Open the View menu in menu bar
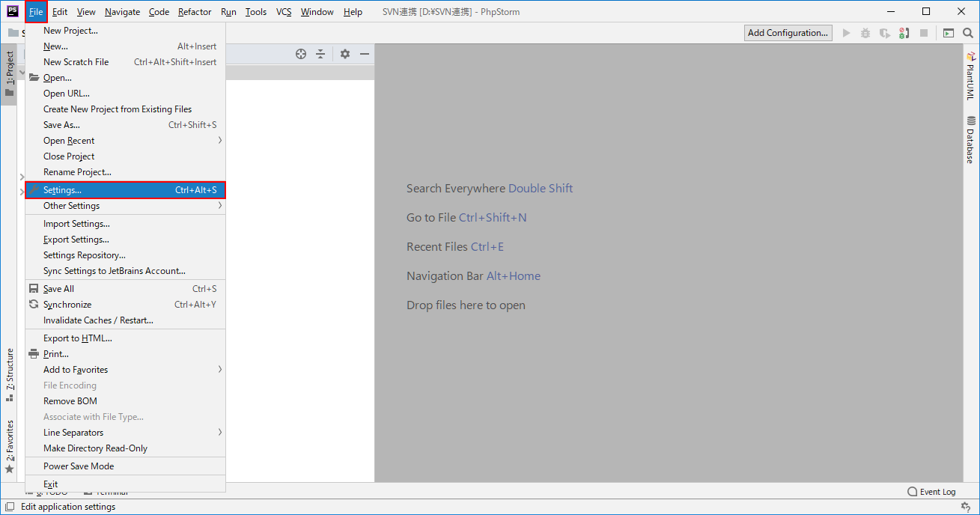 86,12
